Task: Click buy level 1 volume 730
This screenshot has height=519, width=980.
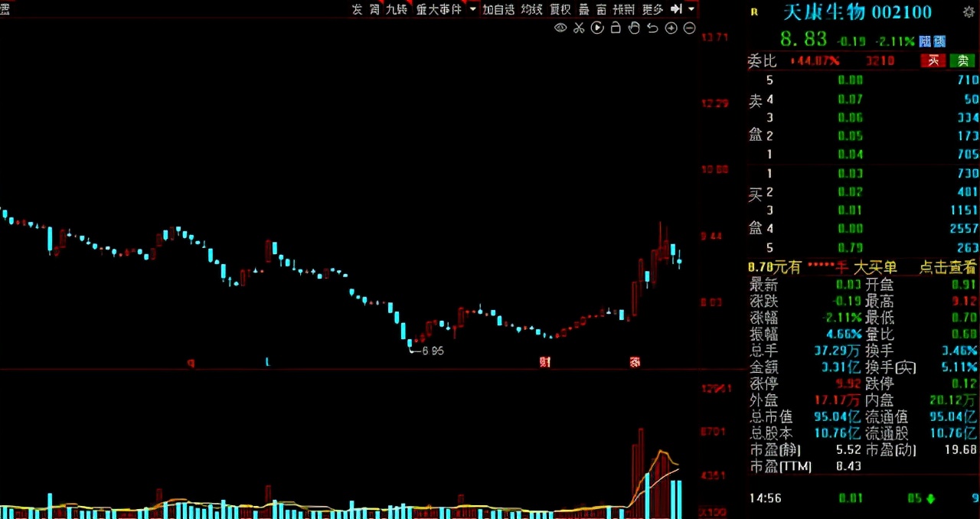Action: 967,174
